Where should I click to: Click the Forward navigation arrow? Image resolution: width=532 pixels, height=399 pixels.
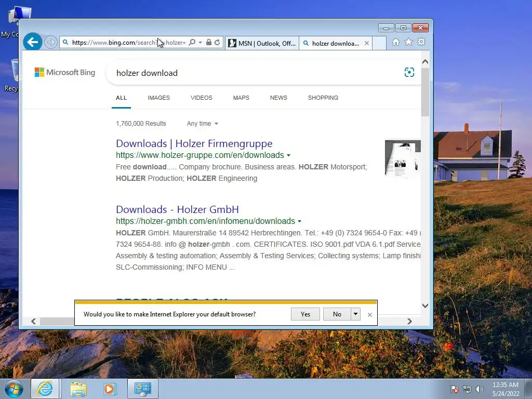click(x=50, y=43)
